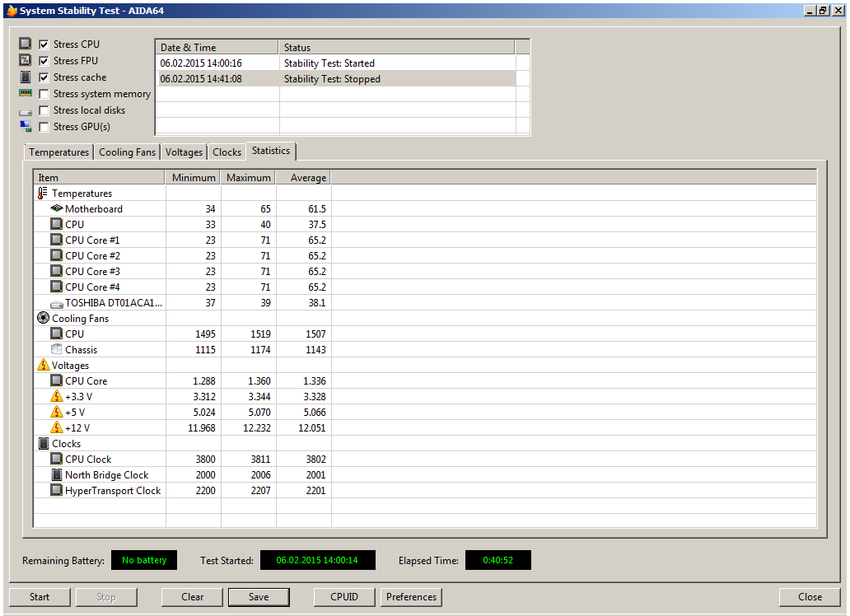Click the Minimum column header
850x616 pixels.
pos(193,177)
